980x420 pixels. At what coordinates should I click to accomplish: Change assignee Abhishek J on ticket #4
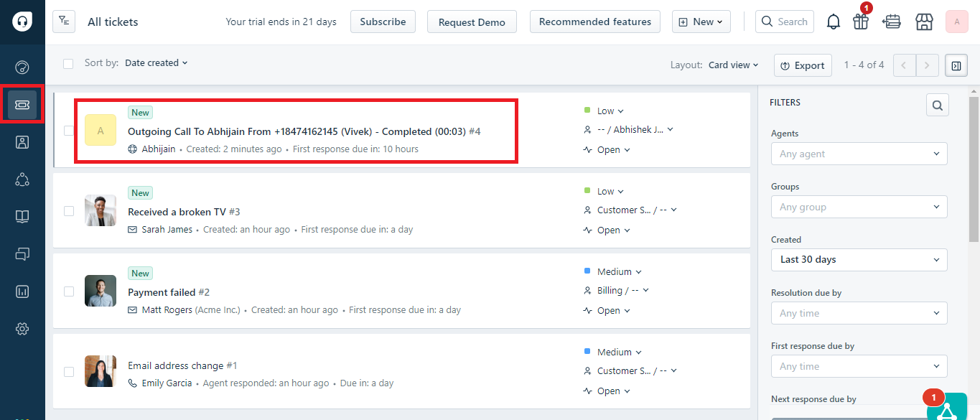tap(629, 130)
